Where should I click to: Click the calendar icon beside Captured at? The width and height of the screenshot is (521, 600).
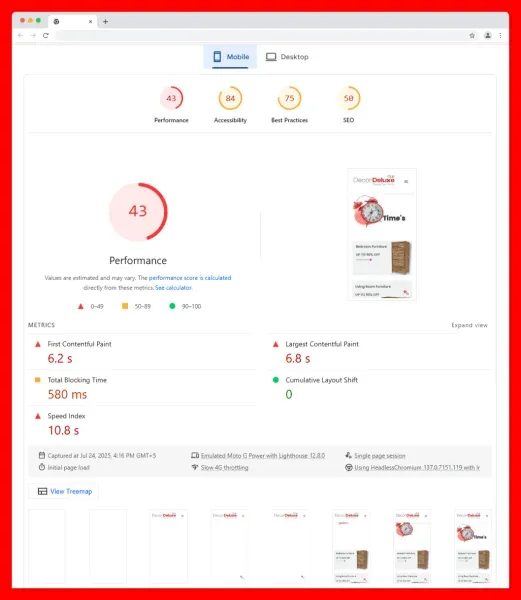coord(42,455)
